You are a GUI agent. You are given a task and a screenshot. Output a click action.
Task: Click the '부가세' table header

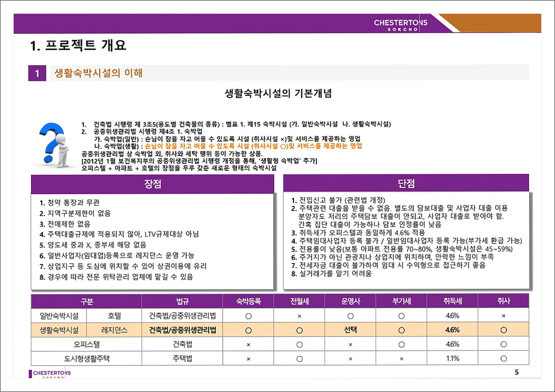pos(401,301)
